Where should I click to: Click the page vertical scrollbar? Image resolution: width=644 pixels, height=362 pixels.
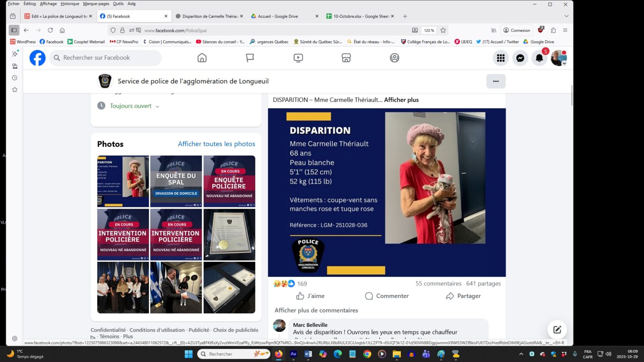571,96
